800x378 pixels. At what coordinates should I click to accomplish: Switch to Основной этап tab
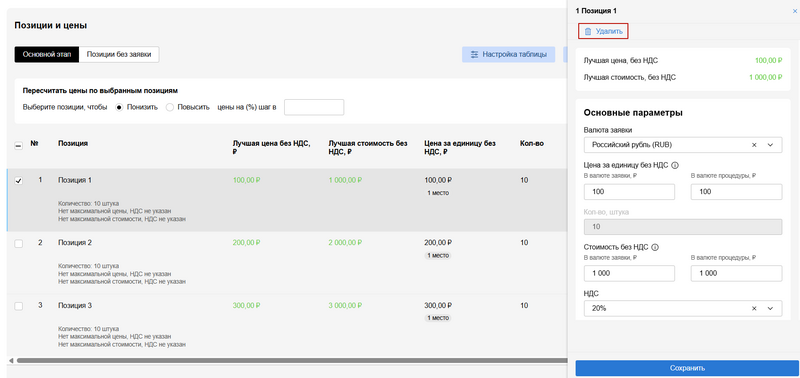47,55
